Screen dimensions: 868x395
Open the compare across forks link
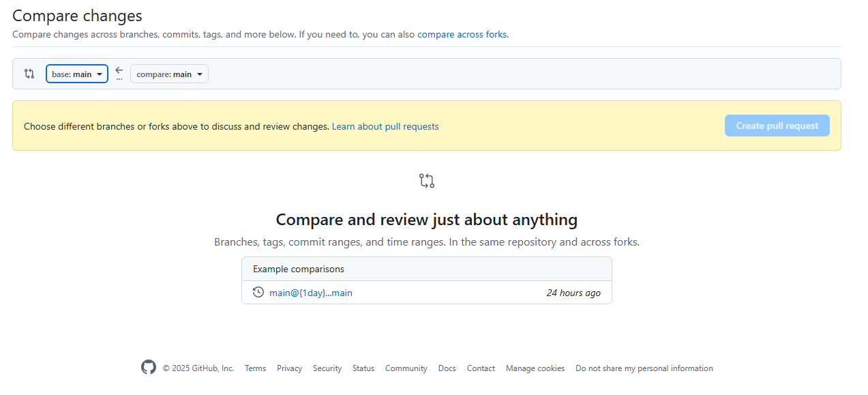coord(462,34)
